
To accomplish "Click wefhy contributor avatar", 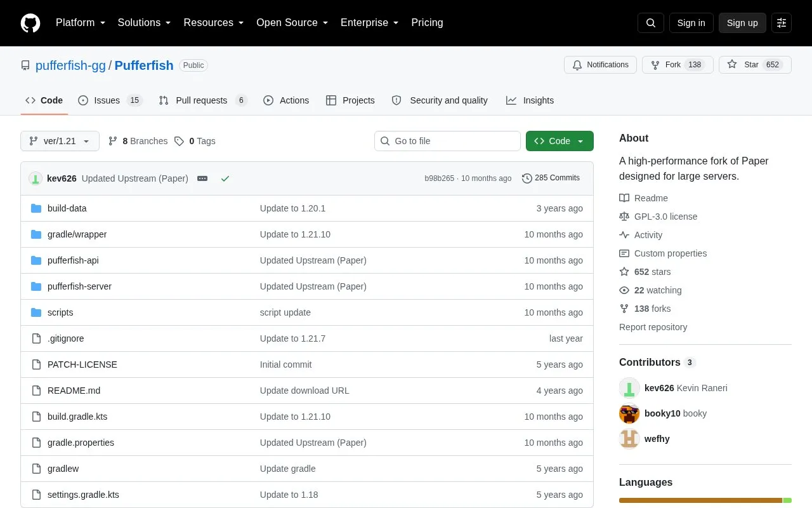I will click(x=629, y=439).
